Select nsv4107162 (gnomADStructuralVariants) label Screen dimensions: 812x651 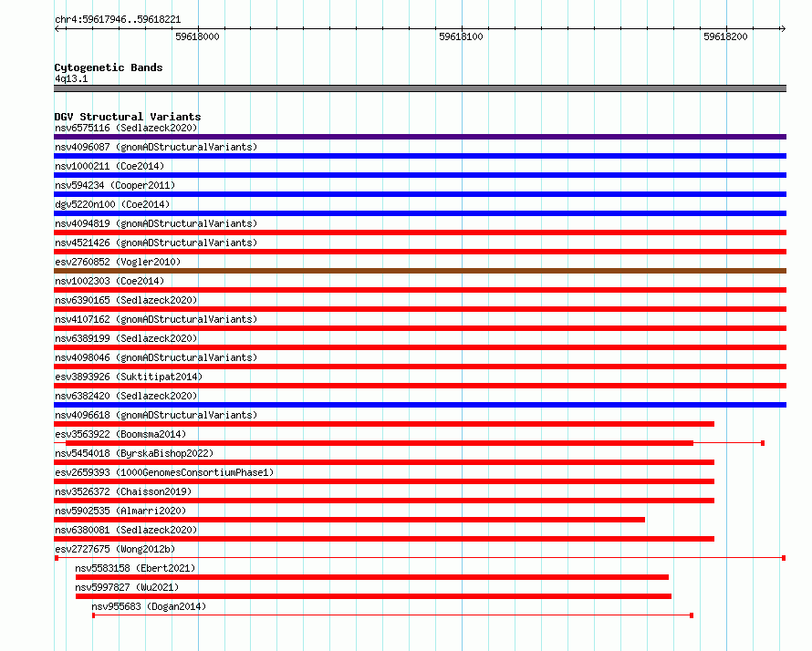tap(156, 319)
